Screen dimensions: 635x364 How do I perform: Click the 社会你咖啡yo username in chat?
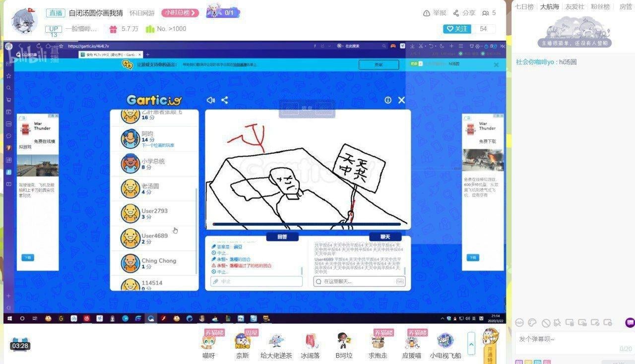tap(536, 62)
